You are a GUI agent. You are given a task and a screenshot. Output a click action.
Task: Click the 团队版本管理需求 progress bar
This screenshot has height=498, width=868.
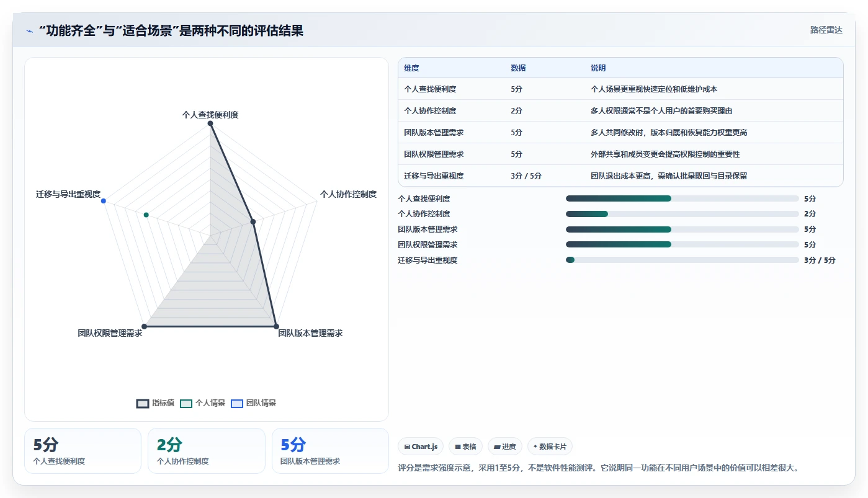coord(682,229)
